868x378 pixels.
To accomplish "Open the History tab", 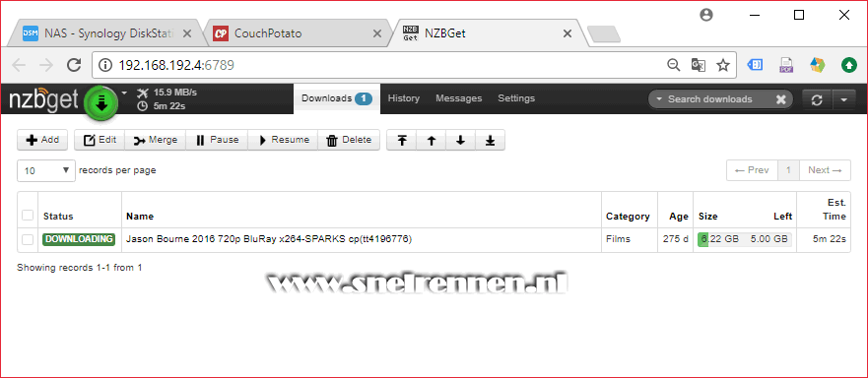I will (404, 98).
